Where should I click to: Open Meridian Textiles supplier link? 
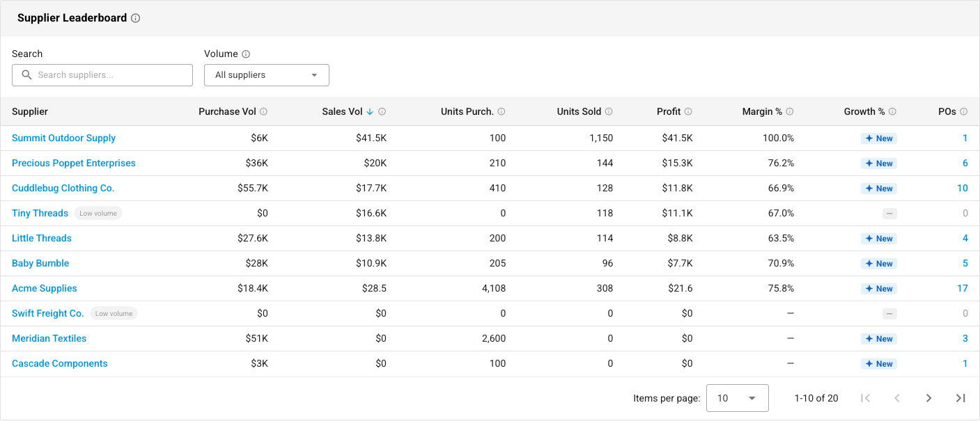pyautogui.click(x=49, y=338)
